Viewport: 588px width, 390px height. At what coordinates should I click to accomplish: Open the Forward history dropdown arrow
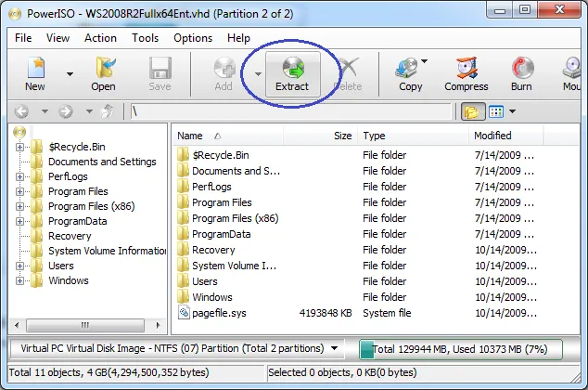[89, 111]
